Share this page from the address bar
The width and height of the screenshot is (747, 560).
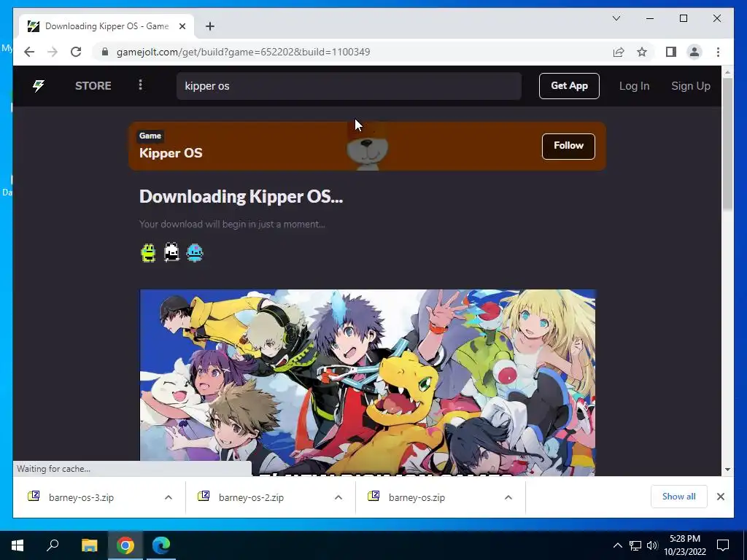point(619,52)
